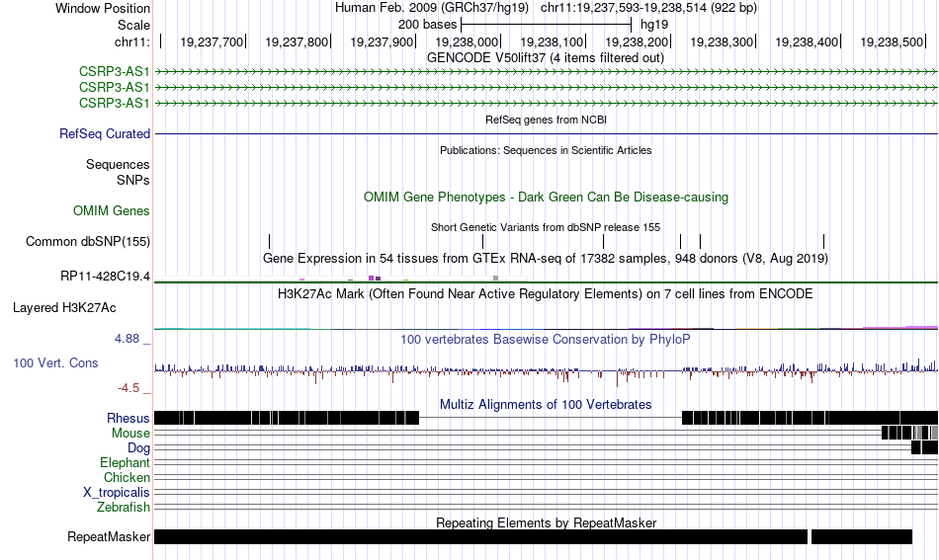Click Multiz Alignments of 100 Vertebrates title
Screen dimensions: 939x560
(x=546, y=405)
